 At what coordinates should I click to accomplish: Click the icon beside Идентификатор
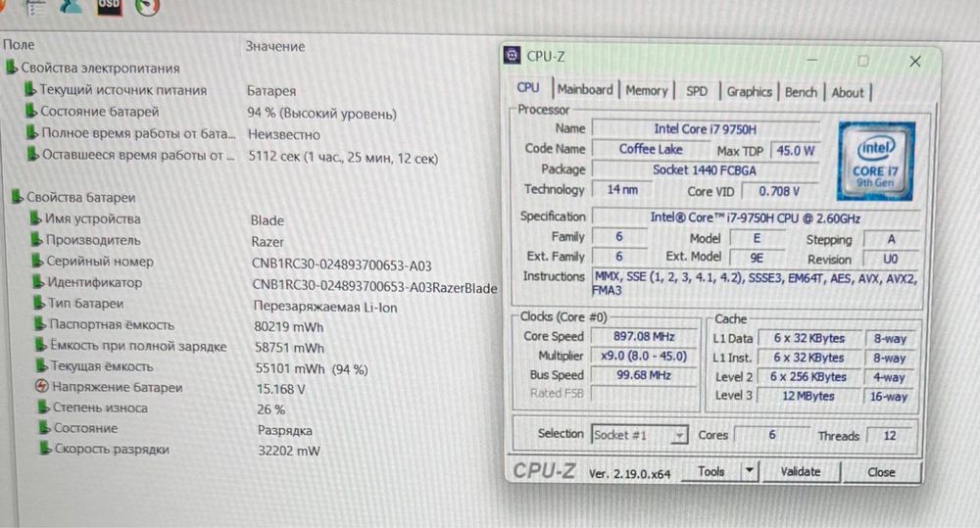click(x=39, y=282)
